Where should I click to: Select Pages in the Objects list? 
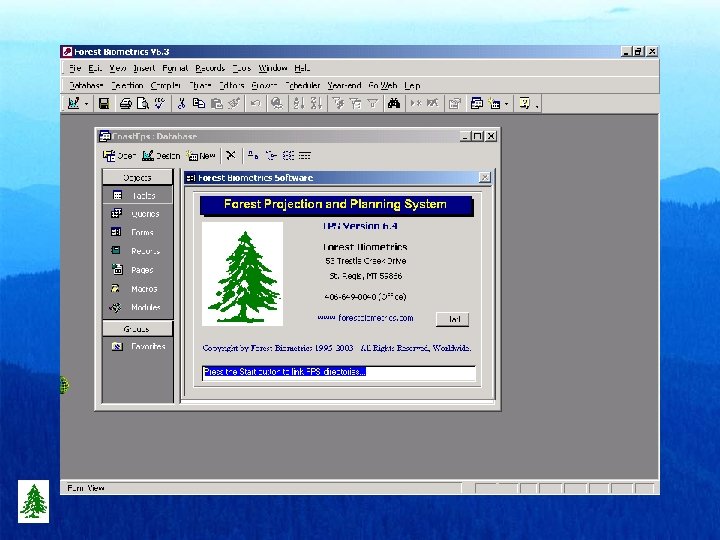coord(137,270)
